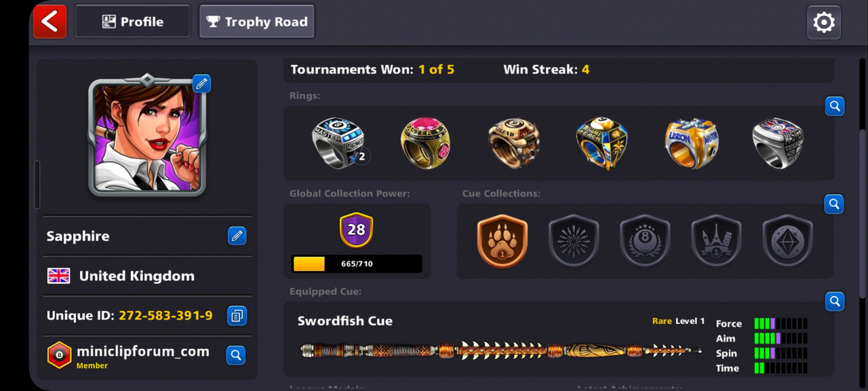Click the Swordfish Cue image

tap(501, 351)
